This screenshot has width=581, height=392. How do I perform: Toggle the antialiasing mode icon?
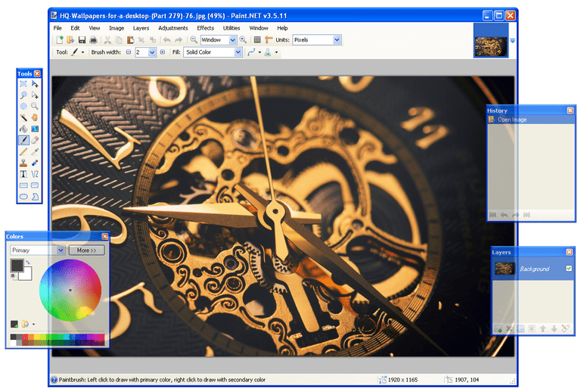click(252, 52)
